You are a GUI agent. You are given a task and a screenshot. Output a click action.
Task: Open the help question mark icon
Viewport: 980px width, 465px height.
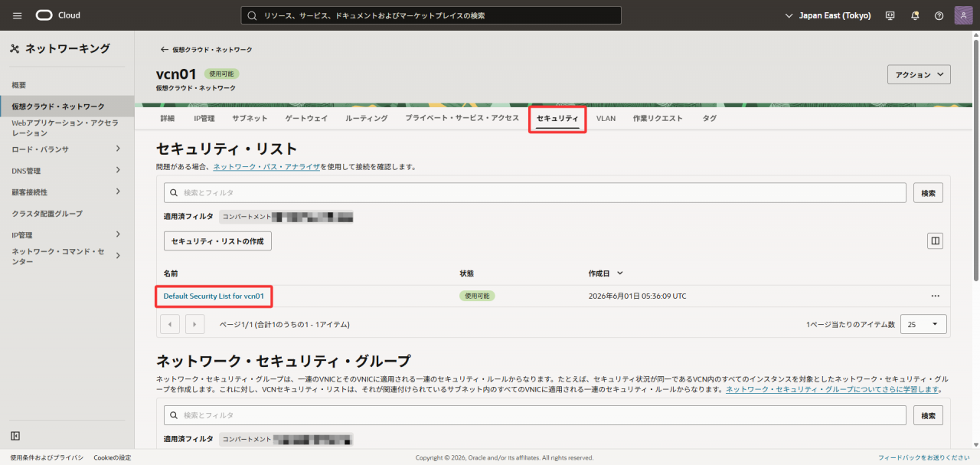coord(939,15)
